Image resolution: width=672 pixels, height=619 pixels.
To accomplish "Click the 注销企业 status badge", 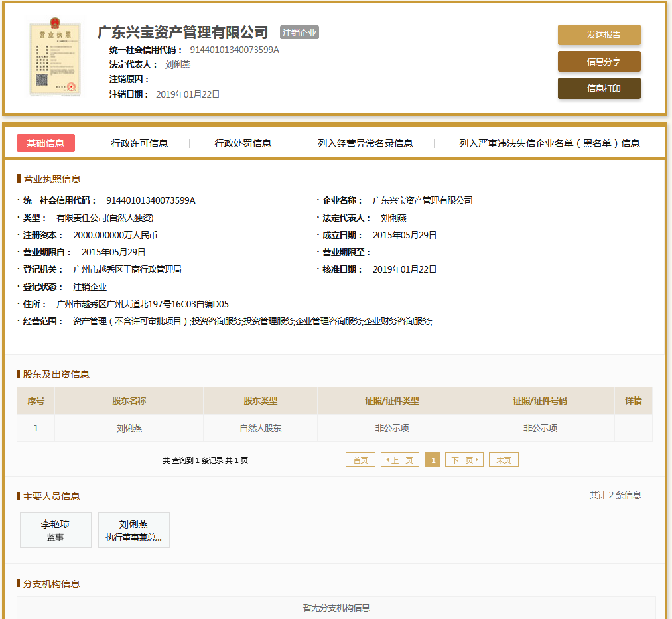I will coord(299,32).
